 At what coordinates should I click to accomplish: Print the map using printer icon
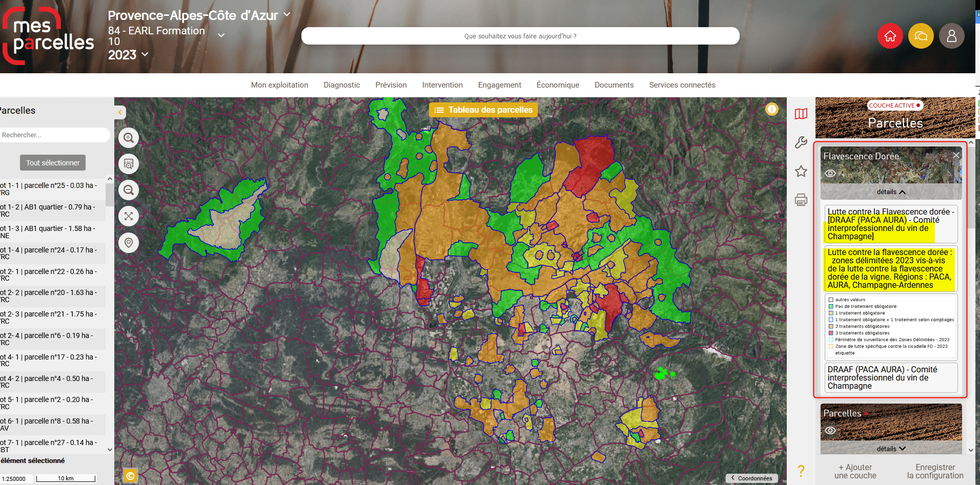(801, 200)
